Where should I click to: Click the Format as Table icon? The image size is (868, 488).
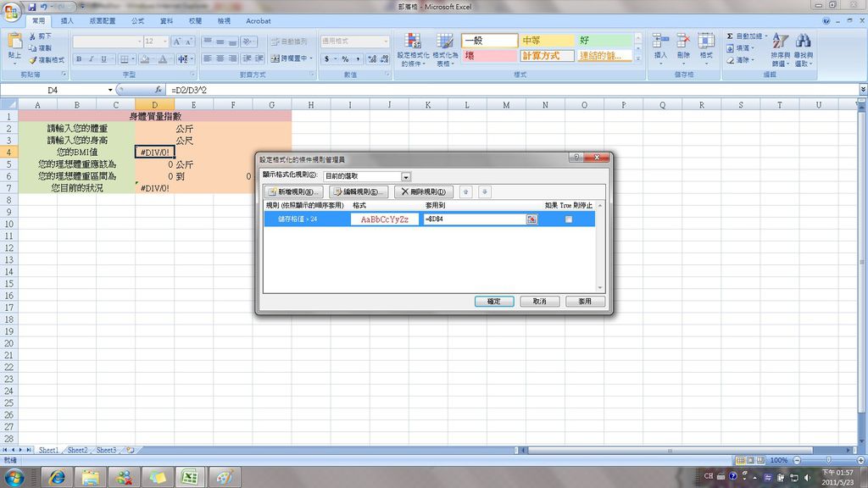click(x=444, y=50)
